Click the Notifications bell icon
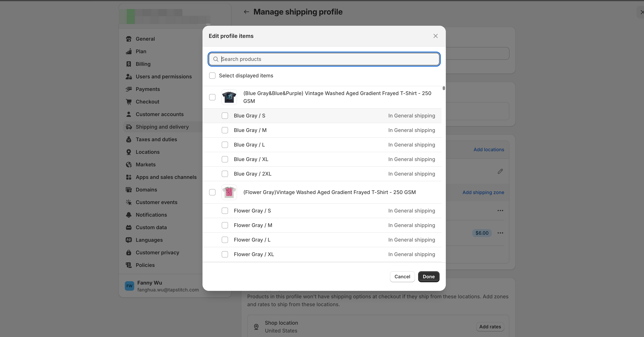 129,215
